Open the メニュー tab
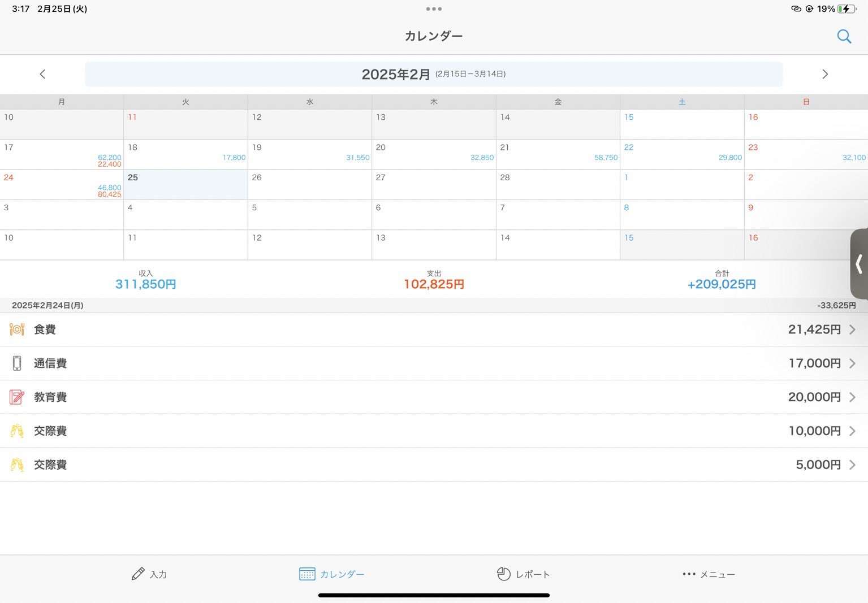 pyautogui.click(x=709, y=574)
